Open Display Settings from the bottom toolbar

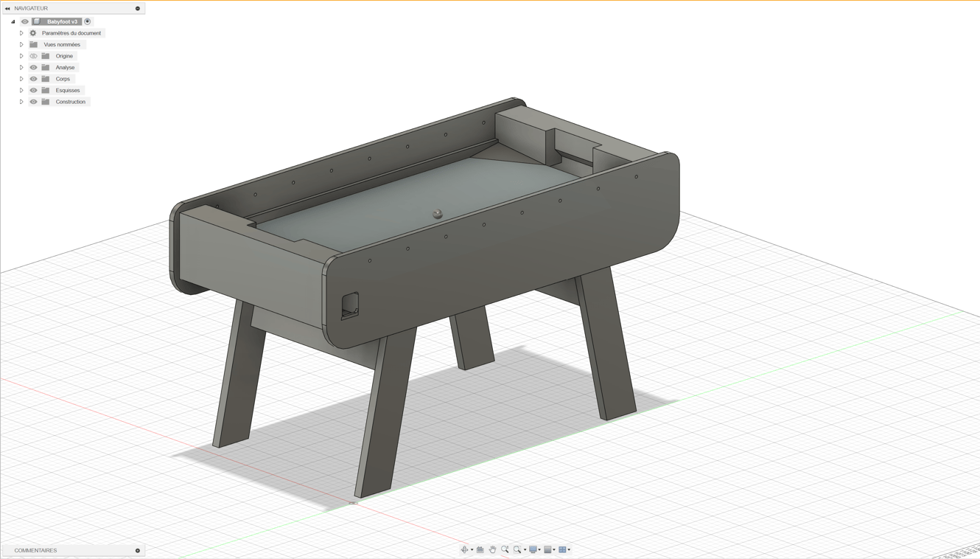coord(532,549)
